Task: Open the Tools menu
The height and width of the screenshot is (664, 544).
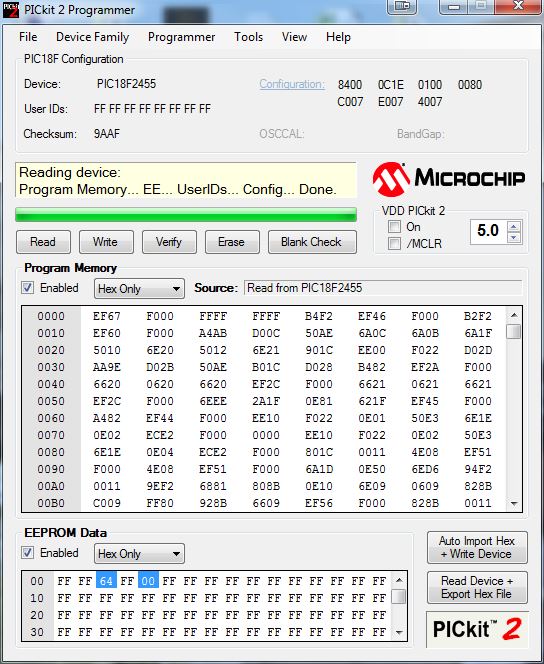Action: click(x=249, y=37)
